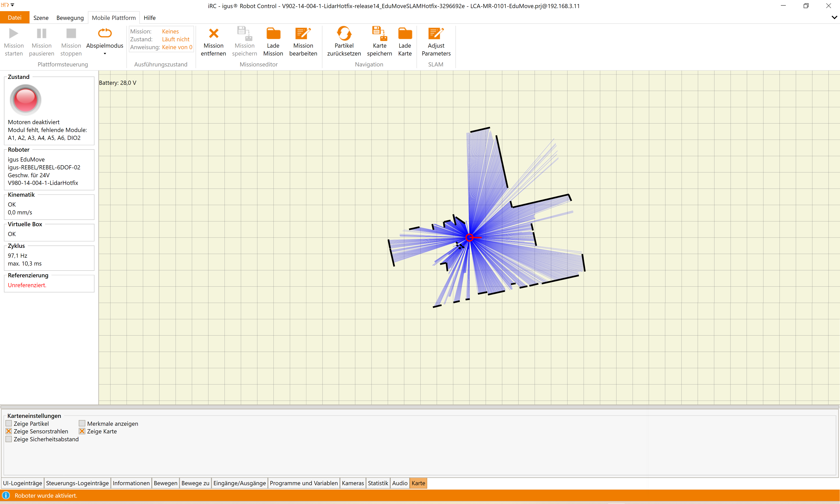Click the Mission entfernen X icon
840x504 pixels.
(213, 34)
